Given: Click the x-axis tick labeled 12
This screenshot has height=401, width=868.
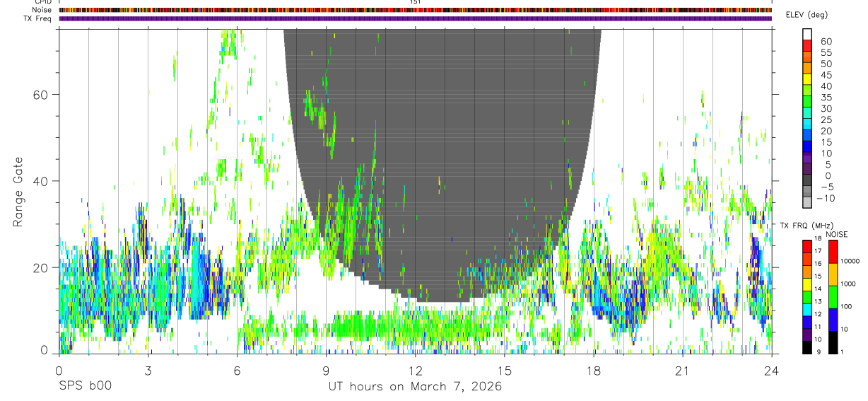Looking at the screenshot, I should click(x=415, y=369).
